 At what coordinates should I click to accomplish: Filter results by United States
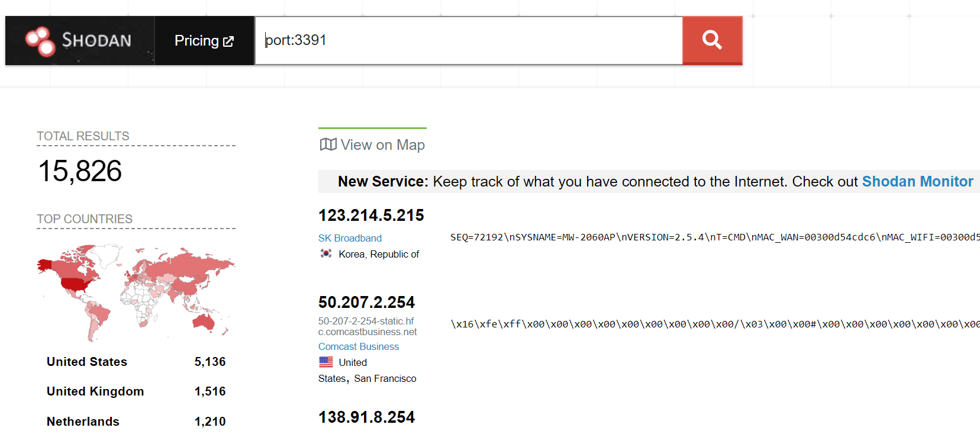point(87,362)
